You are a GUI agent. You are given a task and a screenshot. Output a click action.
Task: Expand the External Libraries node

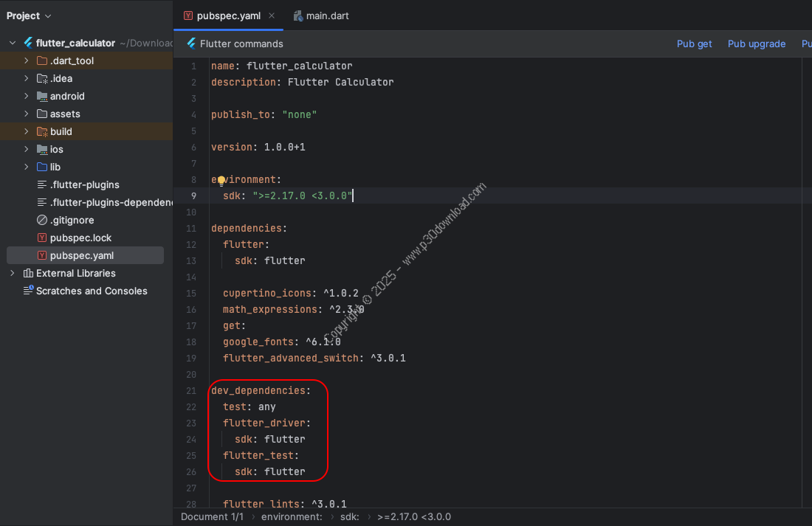[13, 273]
